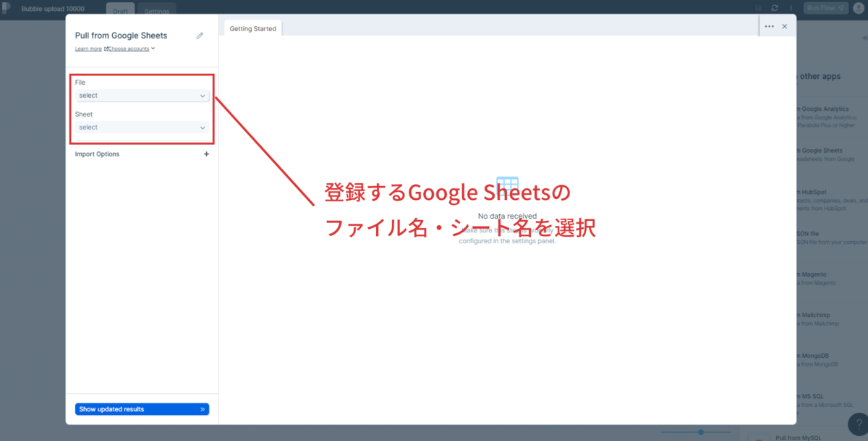
Task: Open the three-dot more options menu in the modal
Action: pyautogui.click(x=769, y=26)
